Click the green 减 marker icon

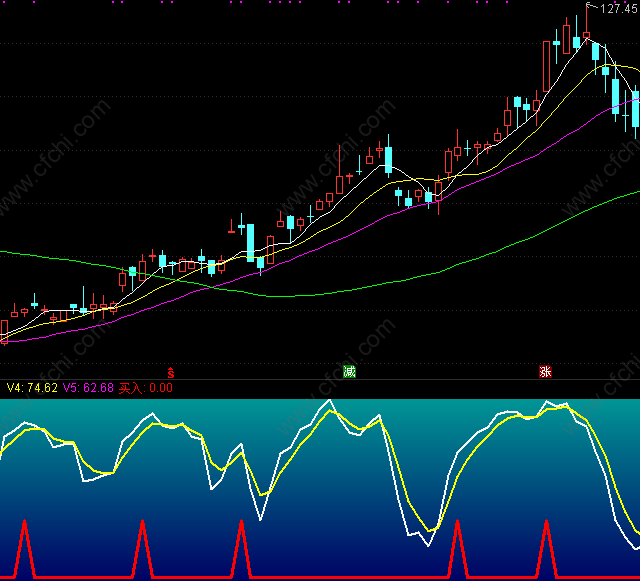[x=349, y=372]
